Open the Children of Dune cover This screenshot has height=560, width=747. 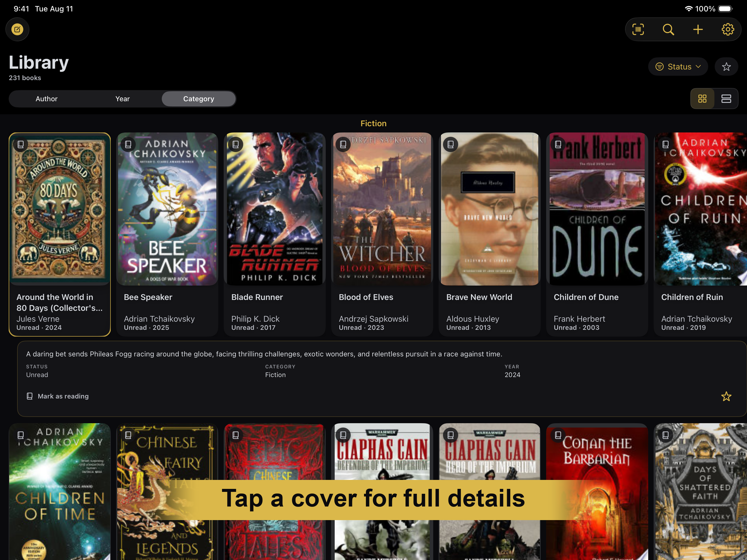(597, 209)
